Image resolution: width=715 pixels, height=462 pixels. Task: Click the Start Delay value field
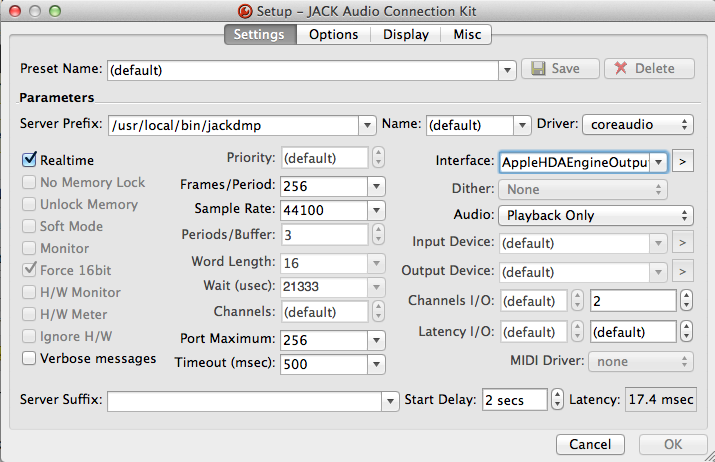pos(515,400)
